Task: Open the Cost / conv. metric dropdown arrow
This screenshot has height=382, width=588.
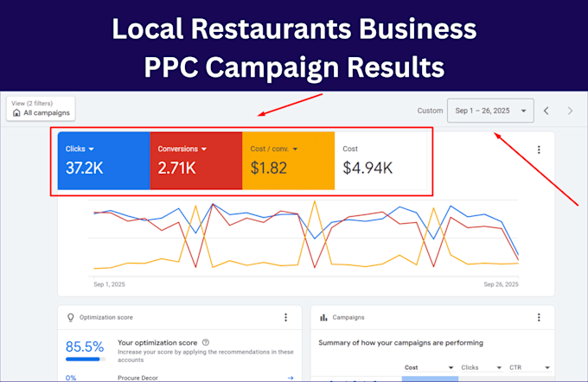Action: pos(295,150)
